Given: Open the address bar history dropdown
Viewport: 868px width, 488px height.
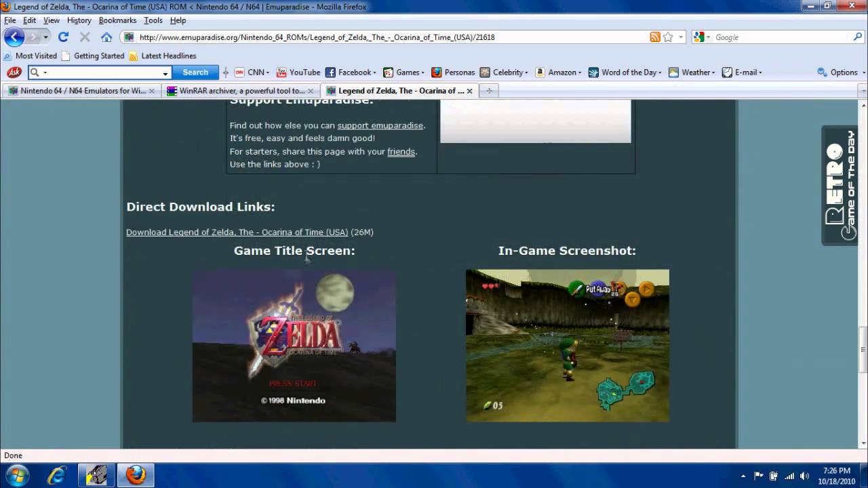Looking at the screenshot, I should tap(681, 37).
